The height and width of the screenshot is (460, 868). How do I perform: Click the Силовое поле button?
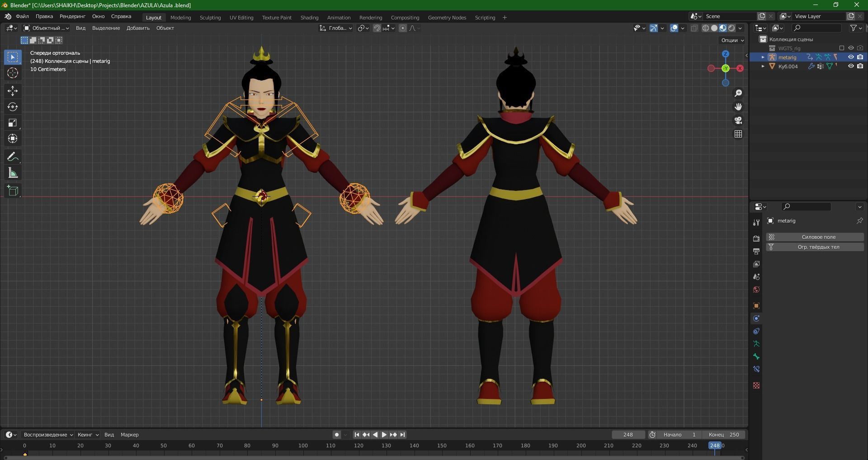coord(815,237)
